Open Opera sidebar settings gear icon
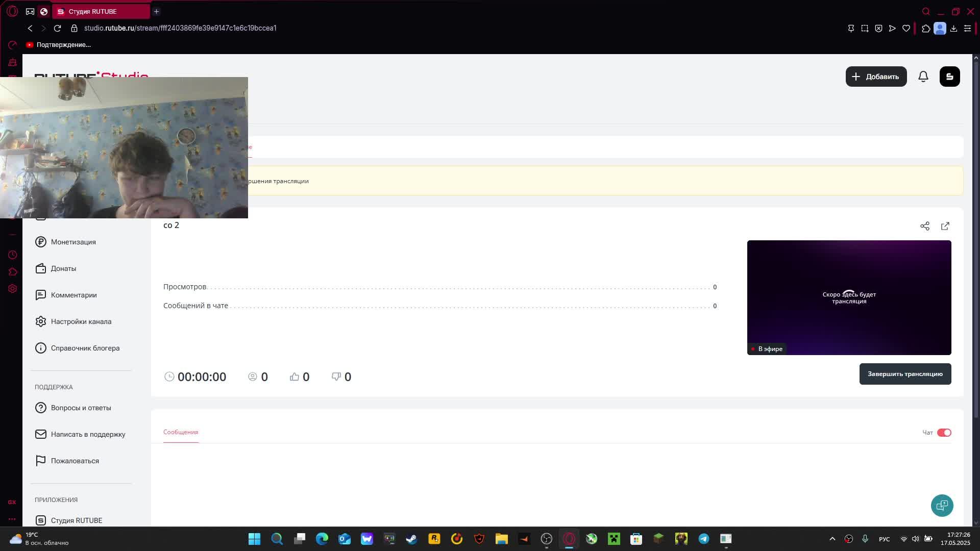980x551 pixels. pyautogui.click(x=13, y=288)
